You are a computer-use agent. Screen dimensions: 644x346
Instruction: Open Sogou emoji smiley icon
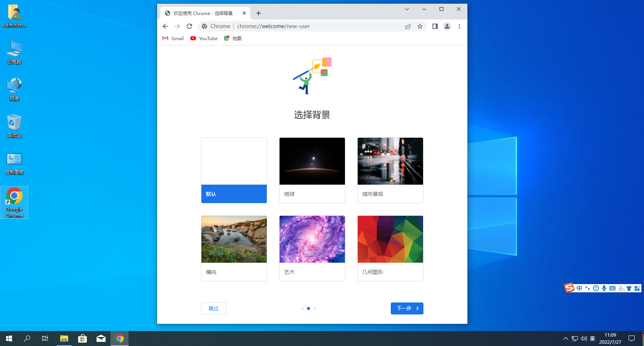[596, 288]
